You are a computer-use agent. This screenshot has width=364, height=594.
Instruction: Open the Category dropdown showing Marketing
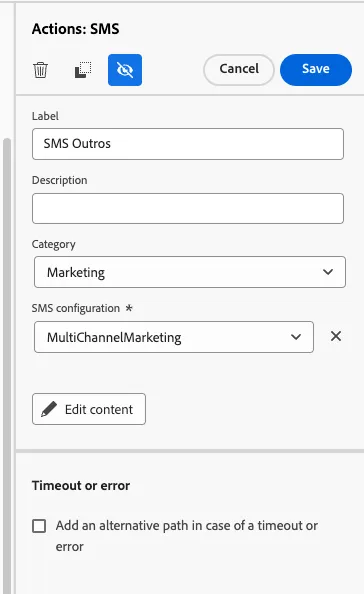[190, 272]
